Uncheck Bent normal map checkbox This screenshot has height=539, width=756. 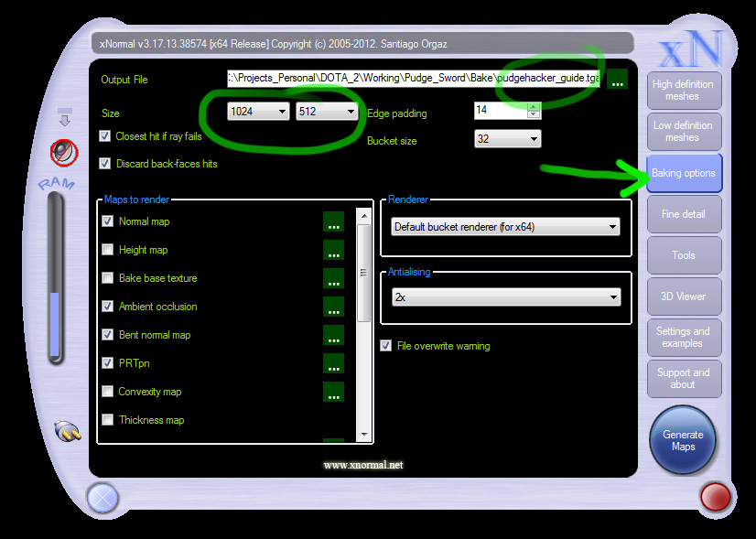(107, 335)
